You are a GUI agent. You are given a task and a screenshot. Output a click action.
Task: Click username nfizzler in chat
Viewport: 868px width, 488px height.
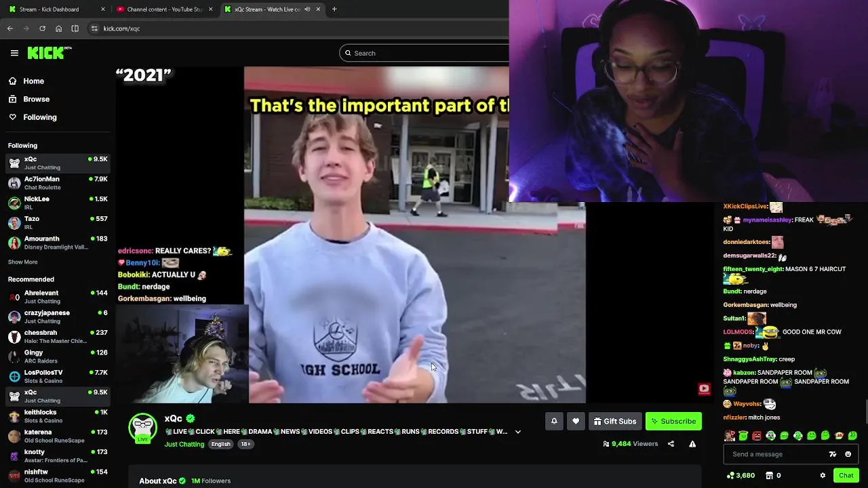[x=734, y=418]
